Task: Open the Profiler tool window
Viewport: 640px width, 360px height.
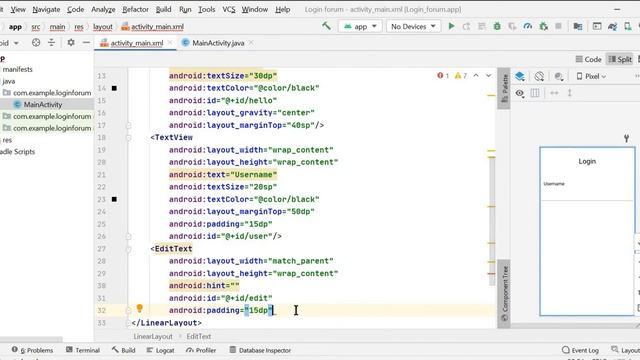Action: (201, 350)
